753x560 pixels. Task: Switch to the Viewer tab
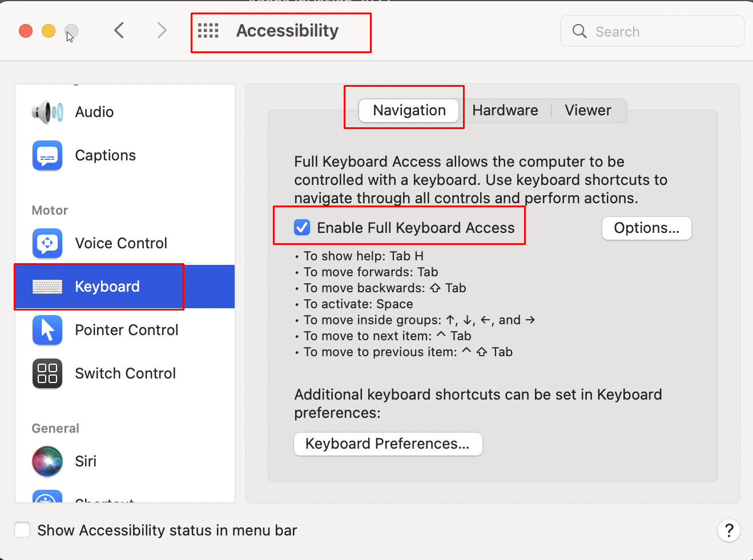pos(588,110)
